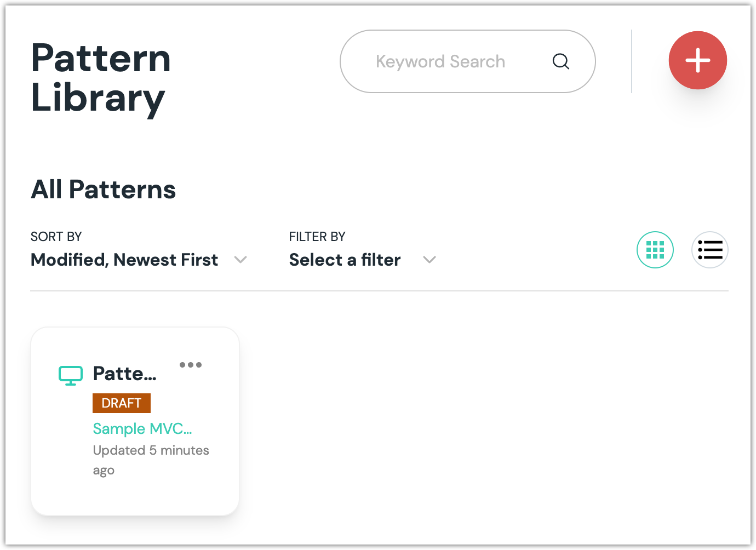
Task: Click the DRAFT status badge
Action: 122,403
